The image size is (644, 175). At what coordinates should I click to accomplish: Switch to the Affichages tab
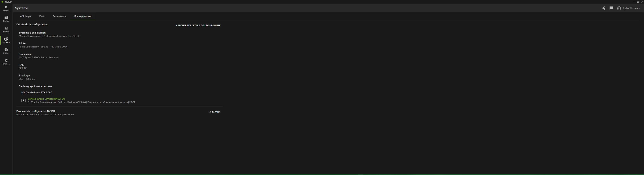(x=26, y=16)
